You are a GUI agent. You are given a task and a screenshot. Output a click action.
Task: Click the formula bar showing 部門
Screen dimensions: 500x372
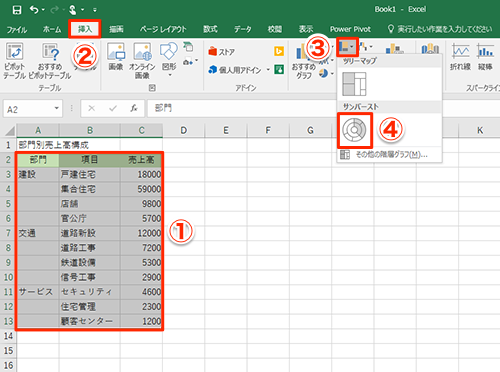[242, 108]
